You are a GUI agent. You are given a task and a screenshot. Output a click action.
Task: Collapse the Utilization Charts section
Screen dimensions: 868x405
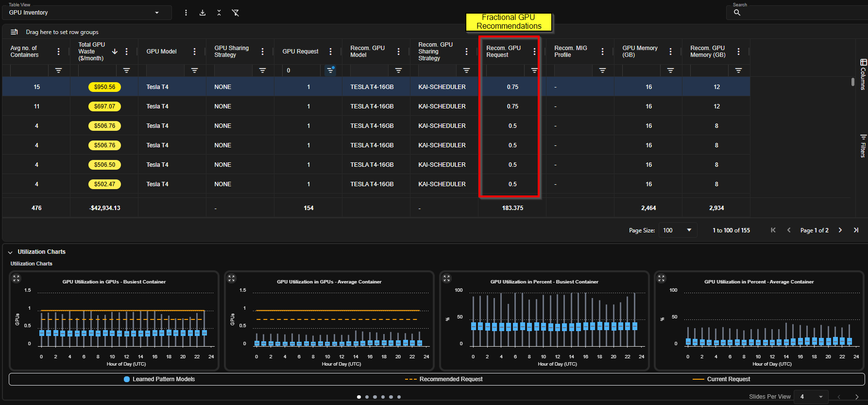pos(10,252)
